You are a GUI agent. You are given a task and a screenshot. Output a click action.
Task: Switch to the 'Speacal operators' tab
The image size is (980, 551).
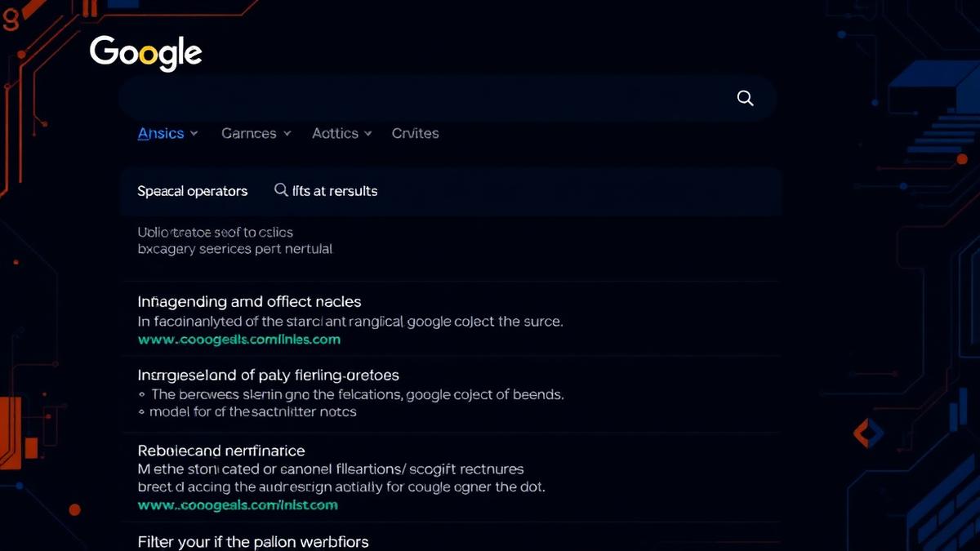coord(193,190)
